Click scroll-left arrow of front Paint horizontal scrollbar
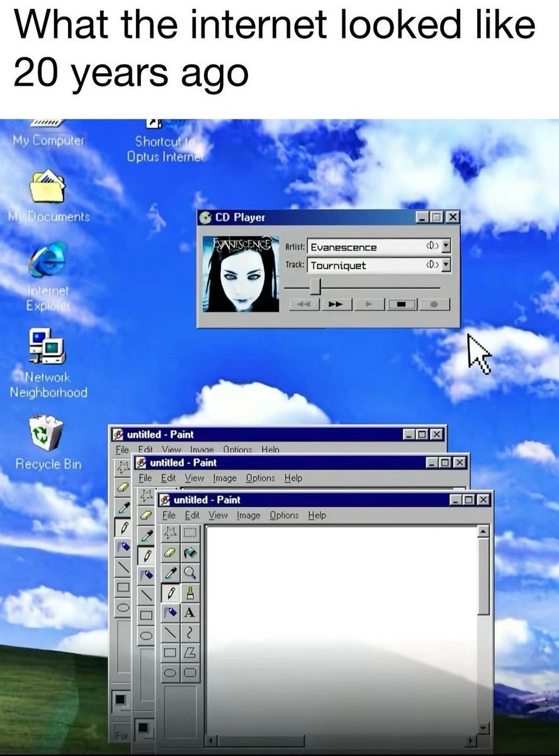 point(212,740)
